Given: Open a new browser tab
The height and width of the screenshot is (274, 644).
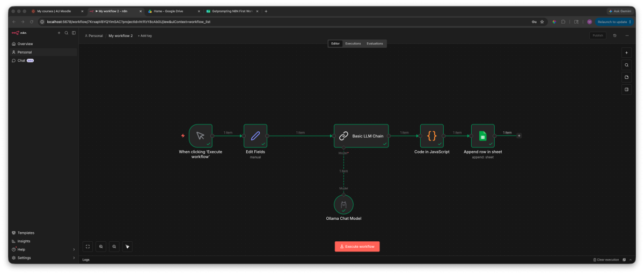Looking at the screenshot, I should click(266, 11).
